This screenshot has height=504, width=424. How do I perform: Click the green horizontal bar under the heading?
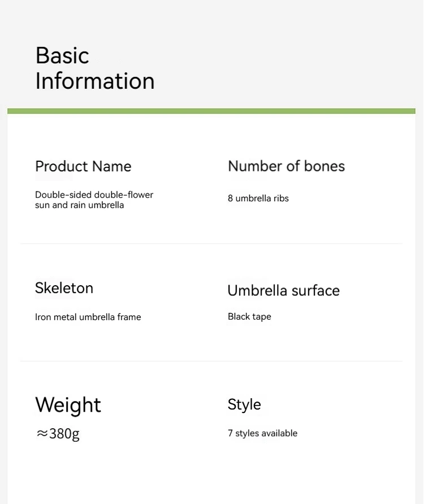pyautogui.click(x=211, y=111)
